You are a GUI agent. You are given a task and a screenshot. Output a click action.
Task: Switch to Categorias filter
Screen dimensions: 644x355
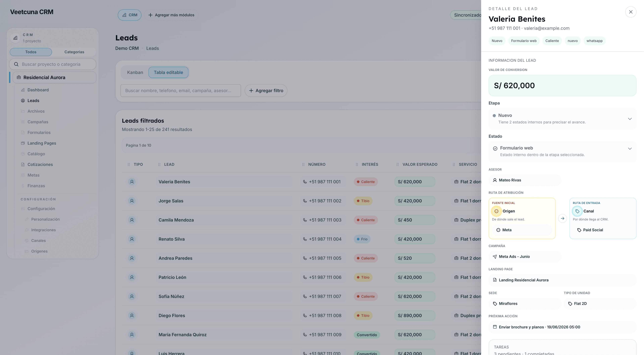tap(74, 52)
